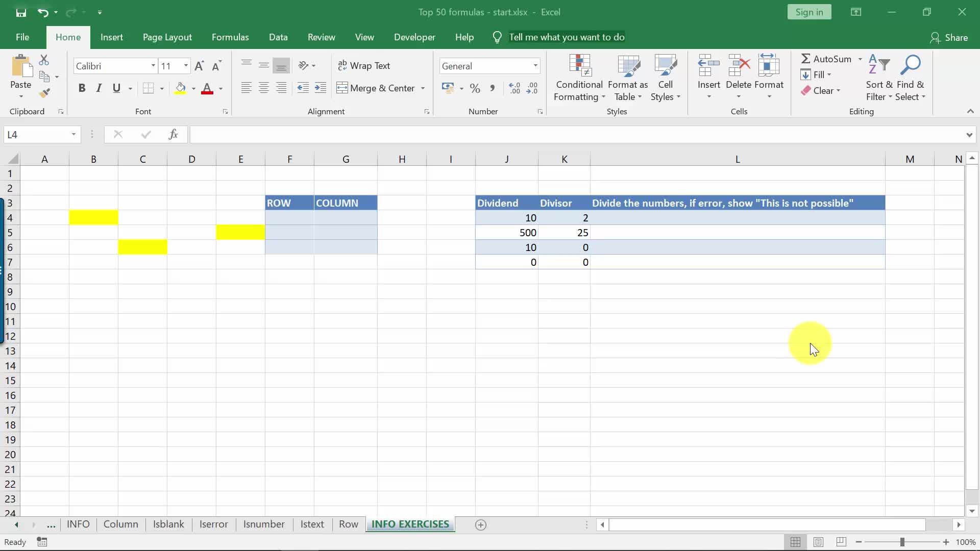Click the Insert Function fx icon

173,134
